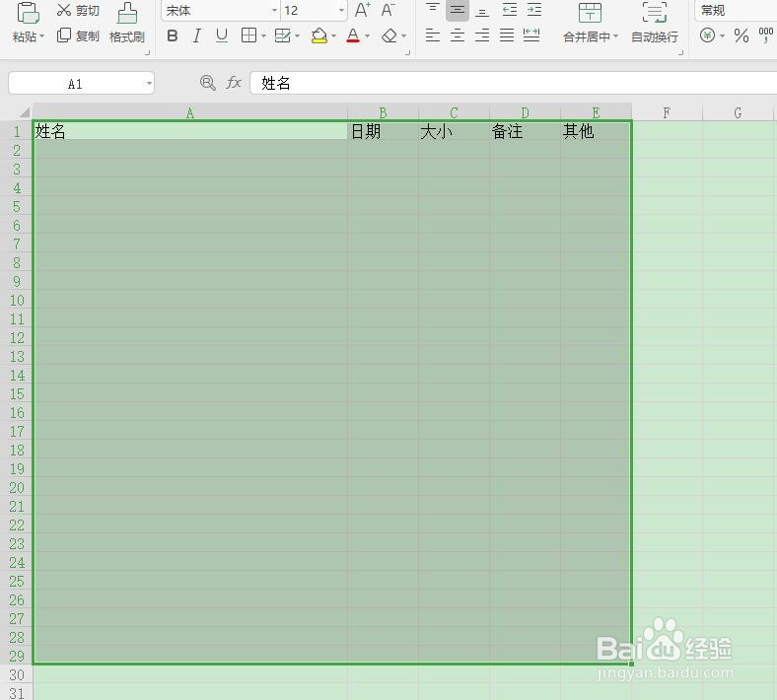Click cell C1 containing 大小
The image size is (777, 700).
click(x=454, y=131)
